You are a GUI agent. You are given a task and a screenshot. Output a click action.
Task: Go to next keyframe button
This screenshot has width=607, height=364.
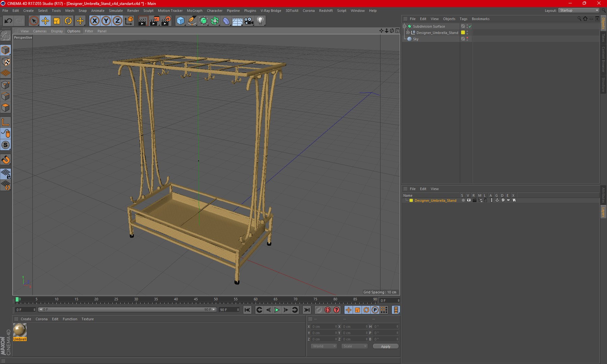pos(295,310)
